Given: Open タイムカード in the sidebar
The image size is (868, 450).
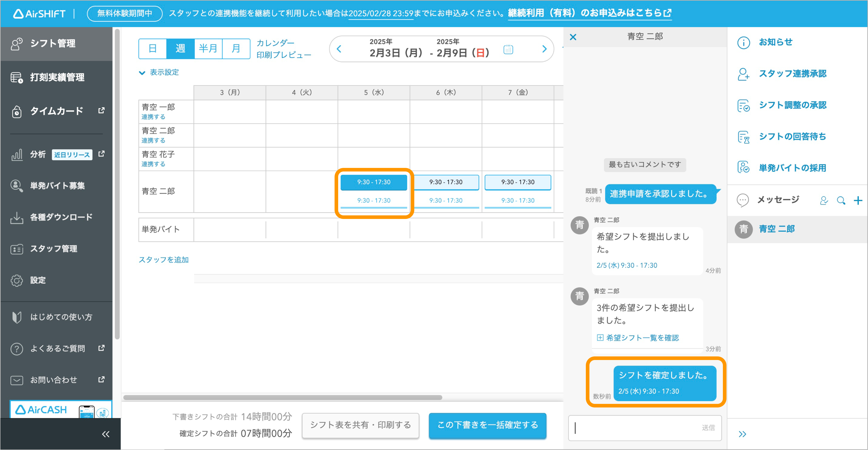Looking at the screenshot, I should point(56,111).
